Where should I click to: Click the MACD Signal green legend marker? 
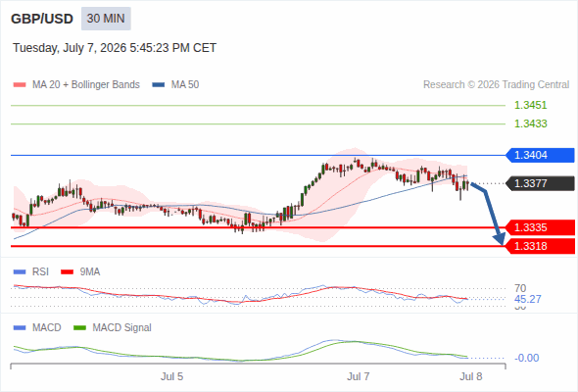(79, 328)
